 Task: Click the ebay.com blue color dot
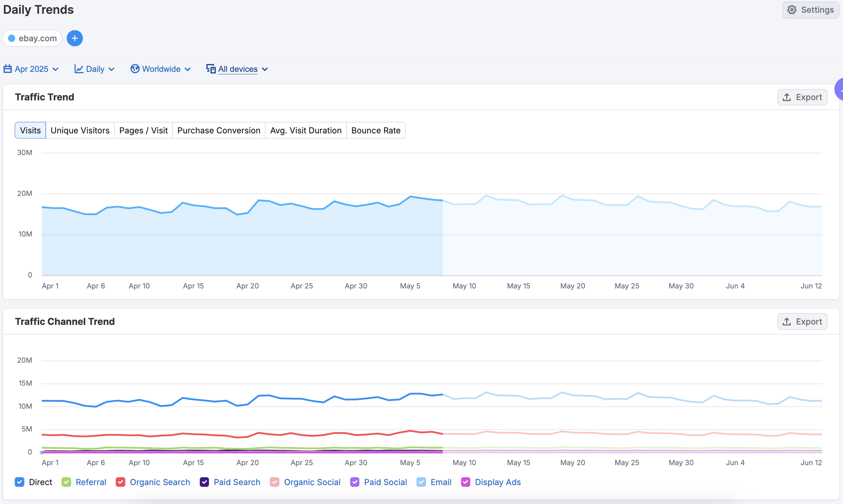point(12,38)
